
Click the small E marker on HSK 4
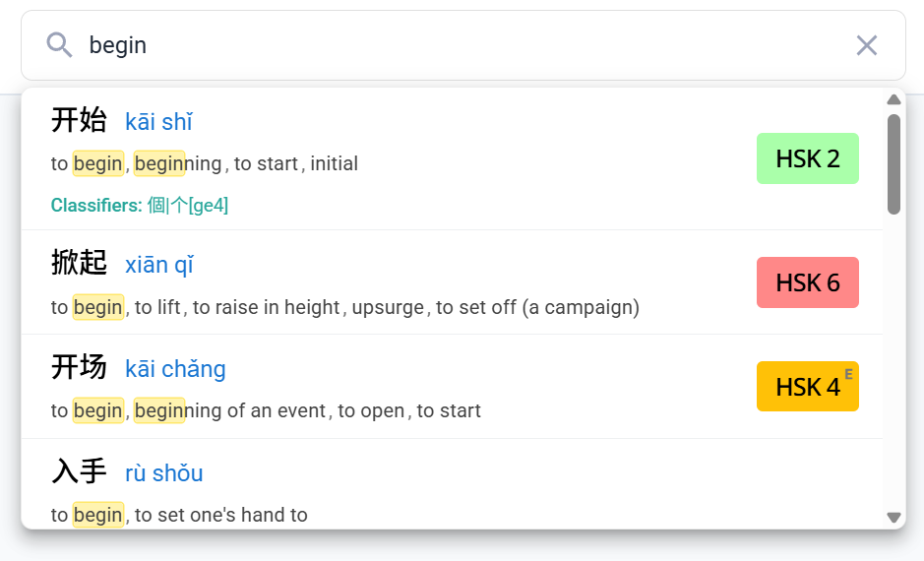click(848, 374)
